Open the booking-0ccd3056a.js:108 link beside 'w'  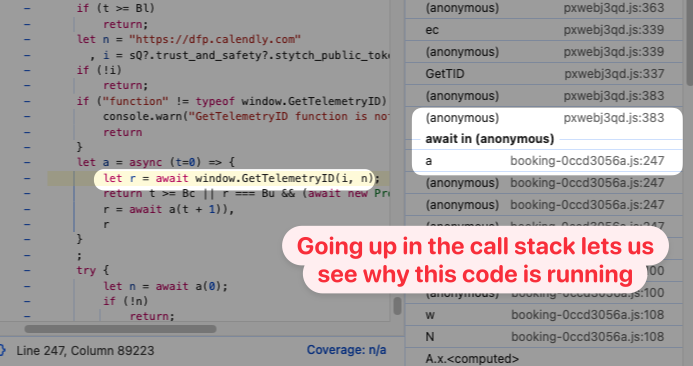click(587, 315)
